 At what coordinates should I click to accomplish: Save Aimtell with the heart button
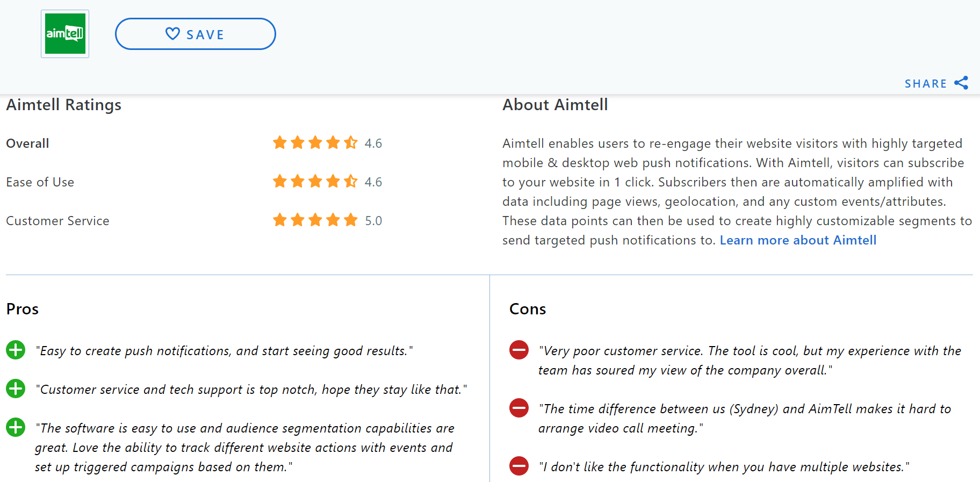196,34
